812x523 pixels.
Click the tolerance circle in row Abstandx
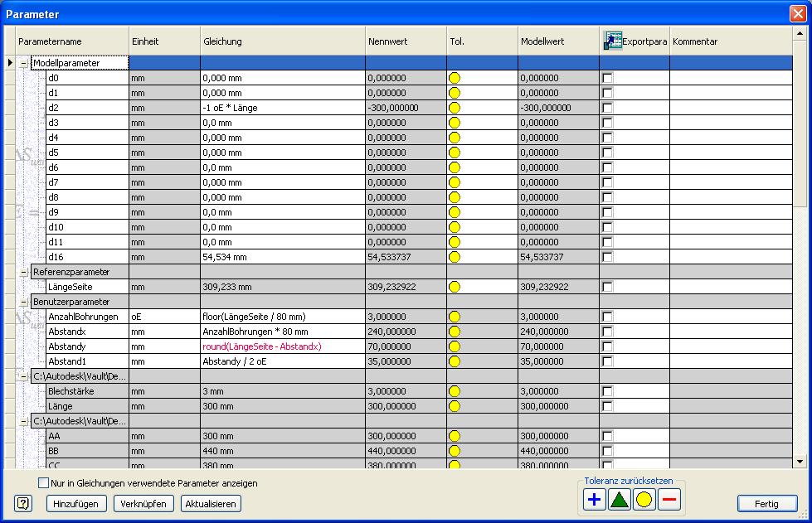pyautogui.click(x=455, y=332)
